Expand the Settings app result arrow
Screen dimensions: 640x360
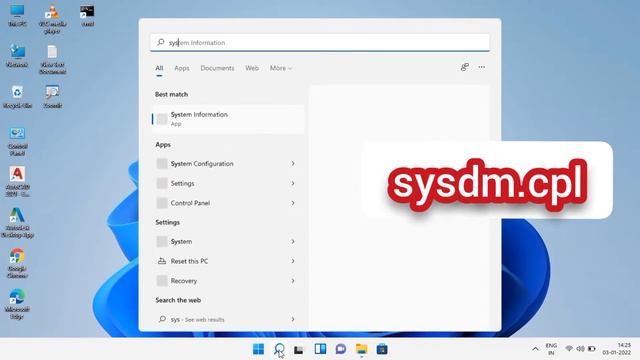point(293,183)
